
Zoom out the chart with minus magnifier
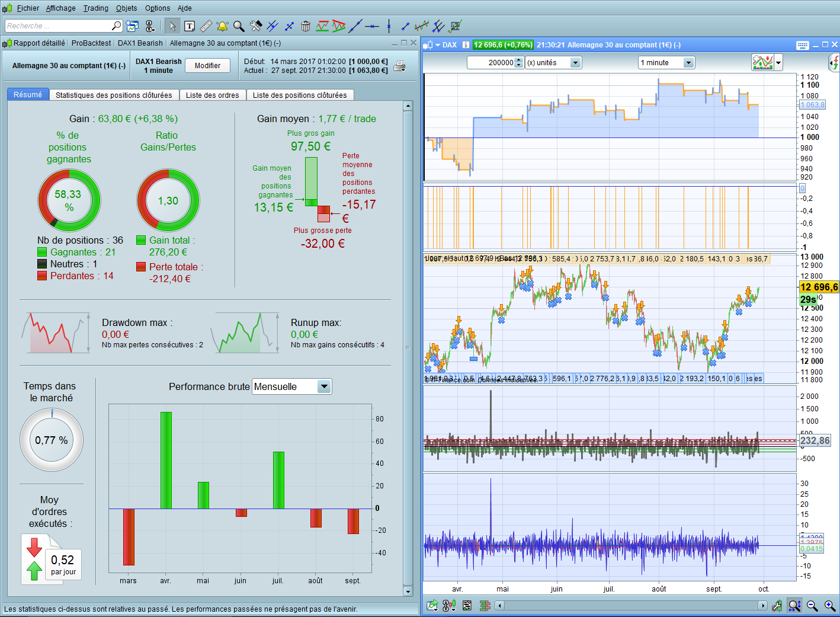click(812, 606)
